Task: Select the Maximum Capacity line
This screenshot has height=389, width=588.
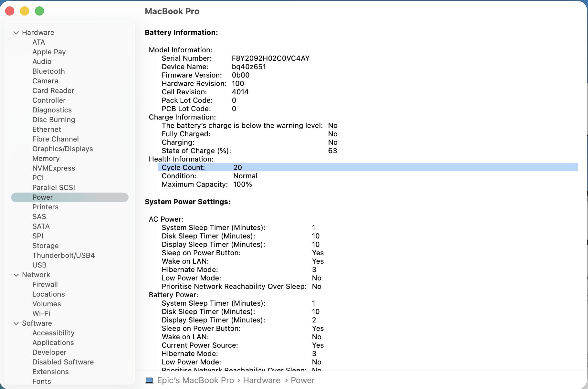Action: [x=207, y=184]
